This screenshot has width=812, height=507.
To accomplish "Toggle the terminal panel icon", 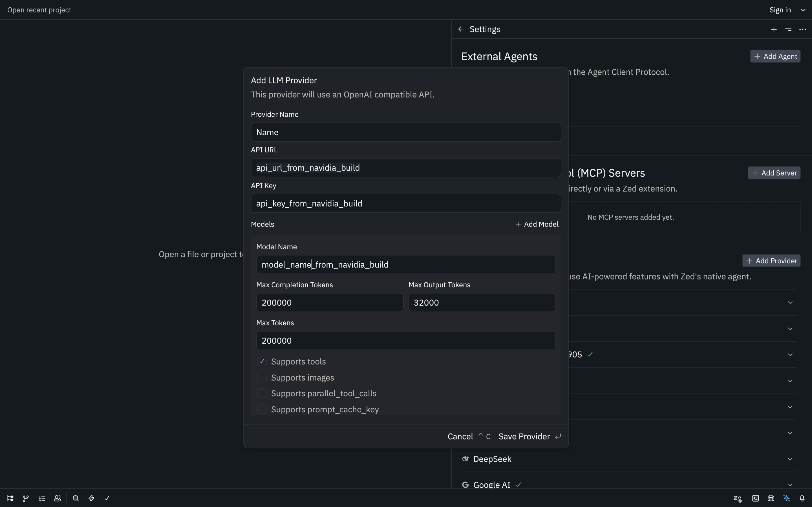I will (756, 499).
